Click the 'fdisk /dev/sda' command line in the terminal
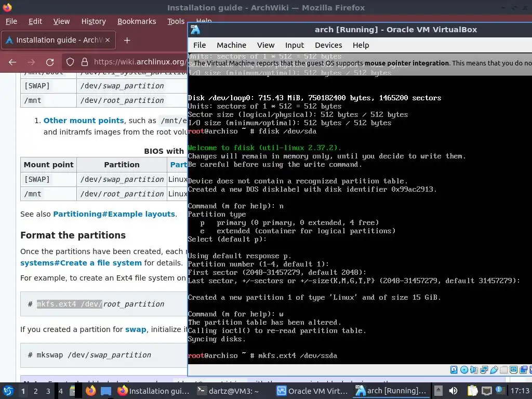The image size is (532, 399). 252,131
